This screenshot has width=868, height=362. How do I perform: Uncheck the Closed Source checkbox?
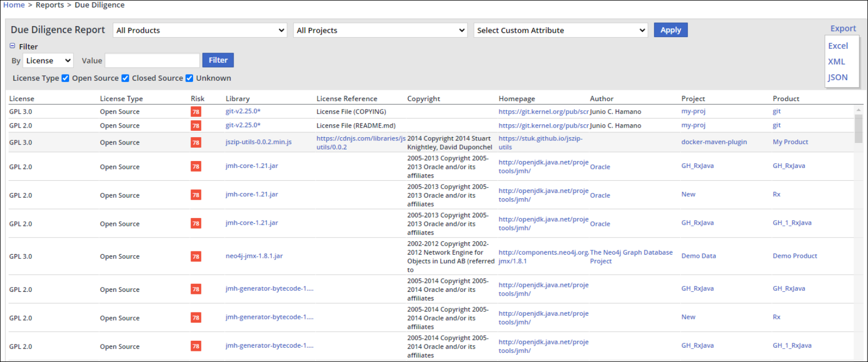click(126, 78)
